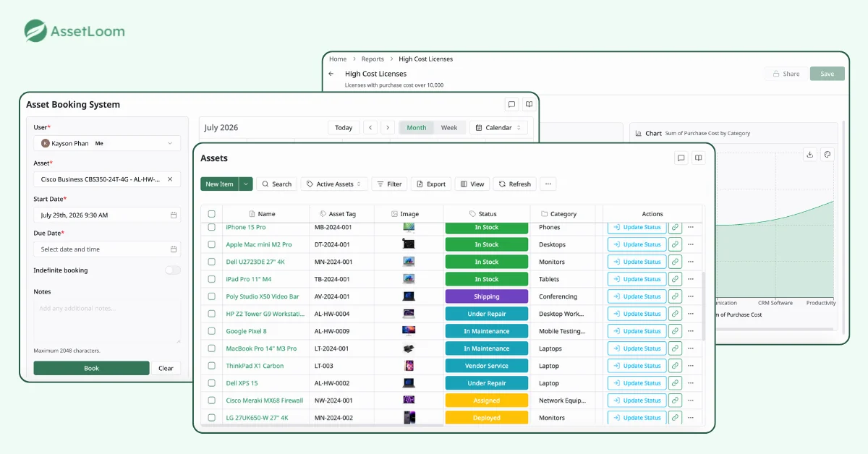The width and height of the screenshot is (868, 454).
Task: Open the calendar picker in the Due Date field
Action: pos(174,249)
